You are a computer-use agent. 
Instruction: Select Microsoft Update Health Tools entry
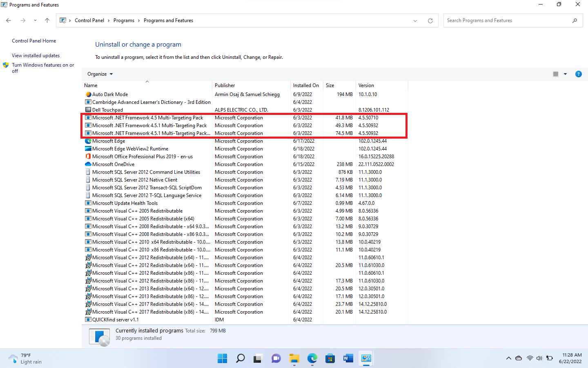pyautogui.click(x=125, y=203)
